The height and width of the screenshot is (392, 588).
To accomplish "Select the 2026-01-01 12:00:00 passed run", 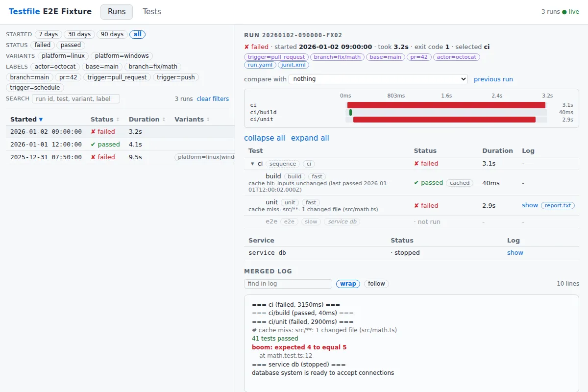I will pyautogui.click(x=120, y=145).
